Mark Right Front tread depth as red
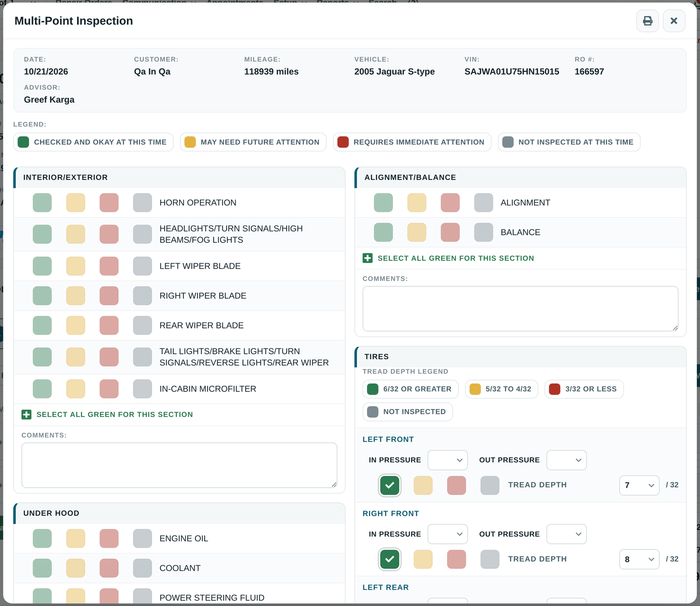 click(x=456, y=559)
